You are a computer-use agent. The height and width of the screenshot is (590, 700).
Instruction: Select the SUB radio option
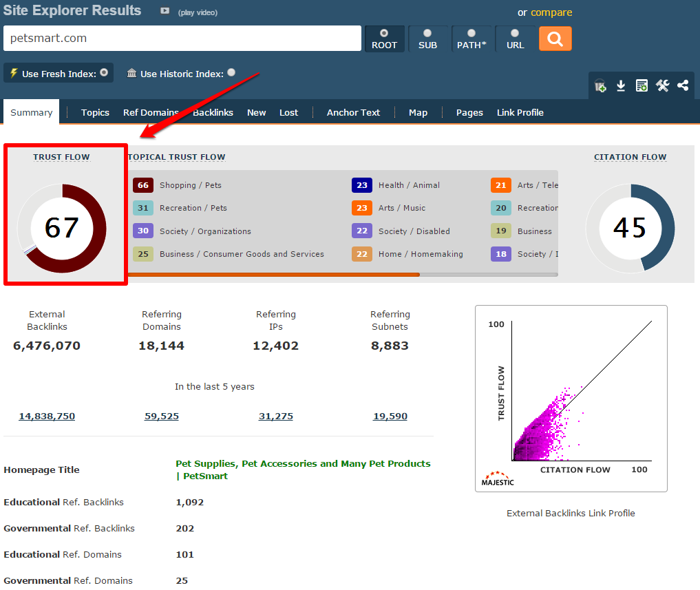point(427,39)
